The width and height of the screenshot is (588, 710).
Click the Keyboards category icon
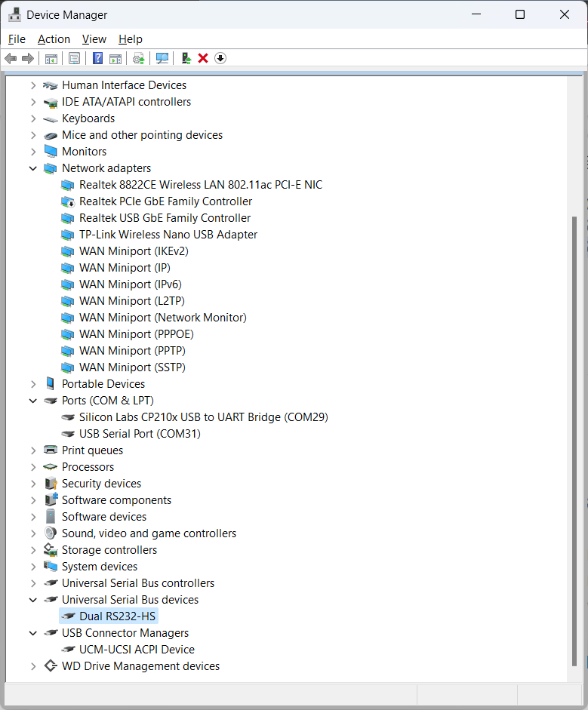(x=51, y=118)
